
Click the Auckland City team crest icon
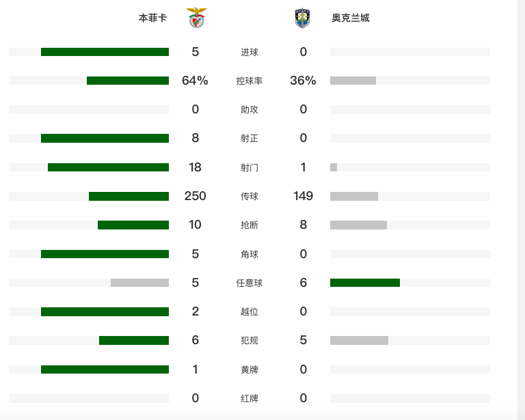pyautogui.click(x=302, y=18)
